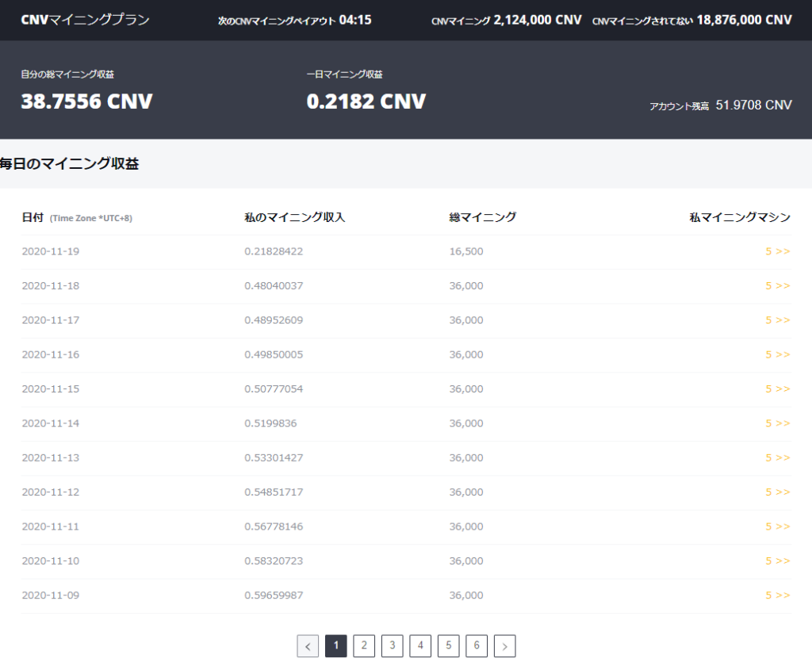This screenshot has height=666, width=812.
Task: Click date cell 2020-11-09
Action: [51, 595]
